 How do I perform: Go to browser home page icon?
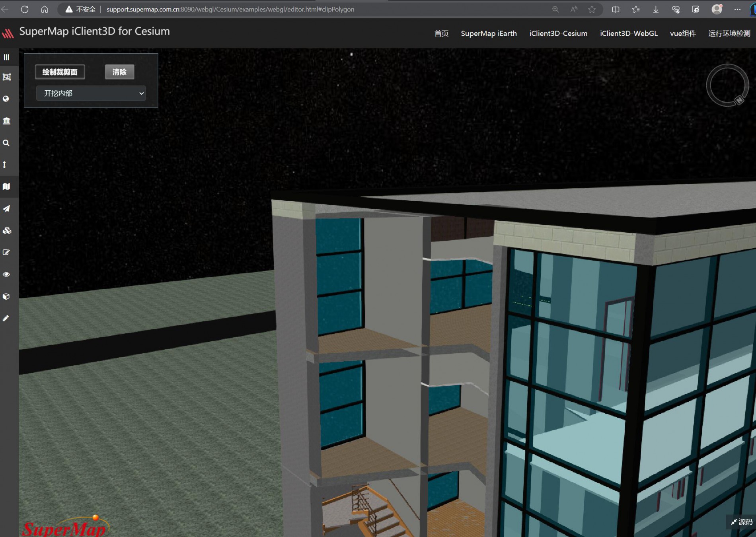[45, 9]
